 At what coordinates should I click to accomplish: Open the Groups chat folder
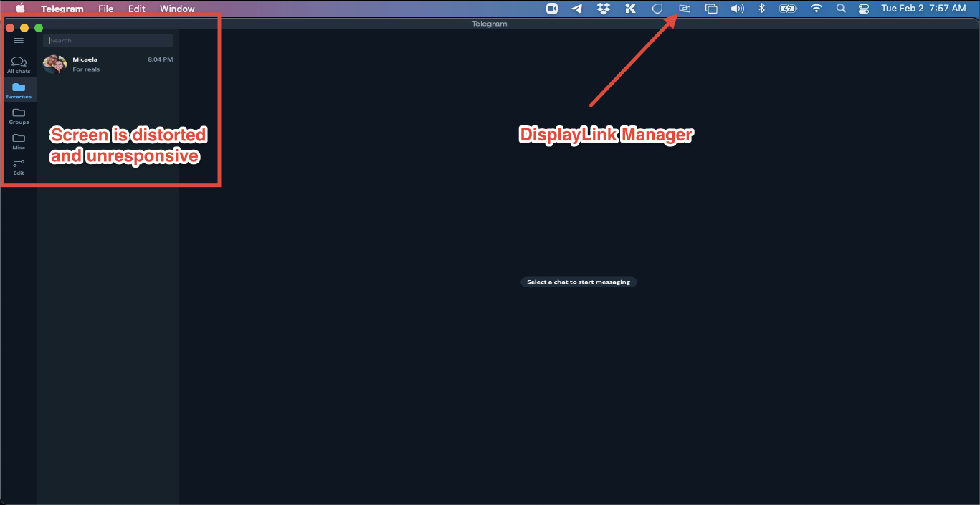(x=19, y=115)
